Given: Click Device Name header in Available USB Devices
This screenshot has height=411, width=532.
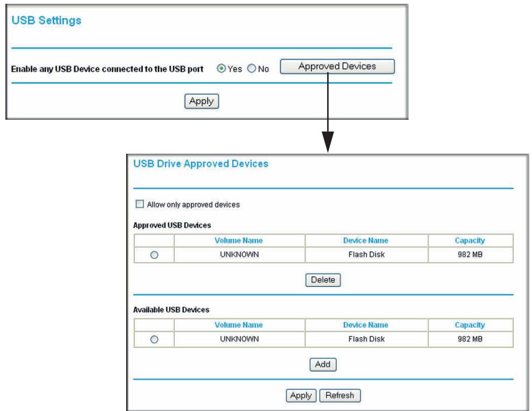Looking at the screenshot, I should pyautogui.click(x=366, y=325).
